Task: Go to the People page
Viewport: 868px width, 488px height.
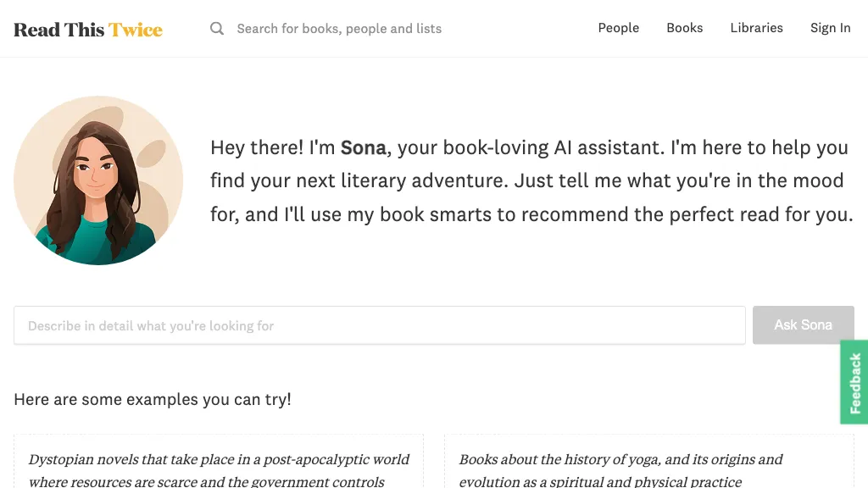Action: [618, 28]
